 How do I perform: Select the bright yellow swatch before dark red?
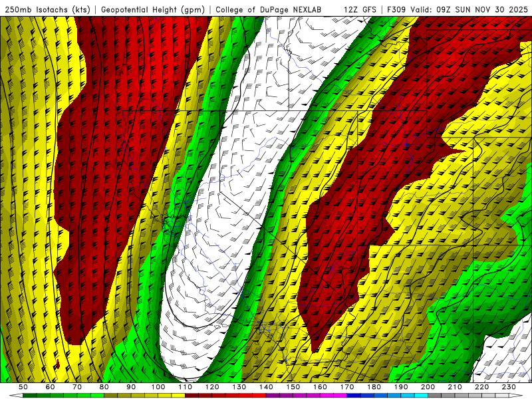coord(178,396)
